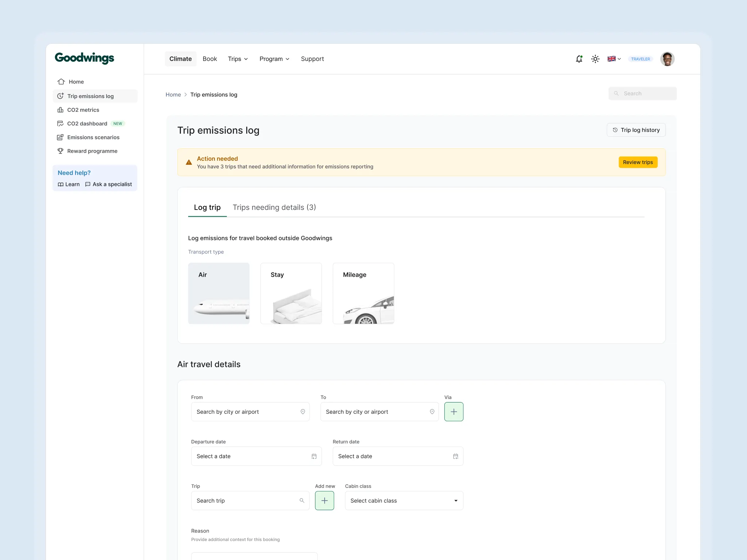Open the language flag dropdown
This screenshot has width=747, height=560.
(614, 59)
